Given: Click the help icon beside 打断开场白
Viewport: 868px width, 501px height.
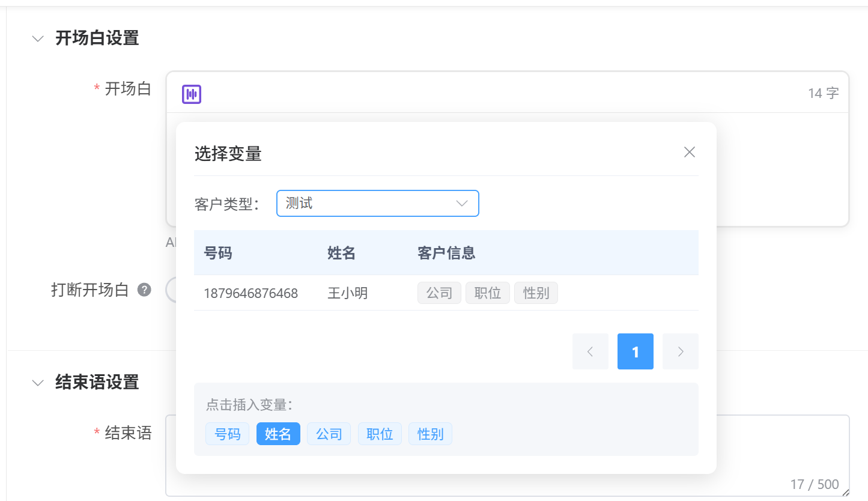Looking at the screenshot, I should tap(144, 290).
